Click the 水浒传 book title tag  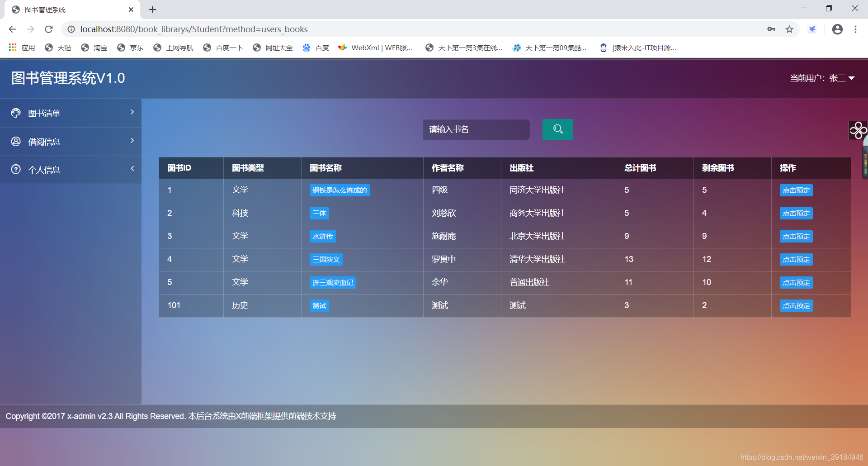322,237
